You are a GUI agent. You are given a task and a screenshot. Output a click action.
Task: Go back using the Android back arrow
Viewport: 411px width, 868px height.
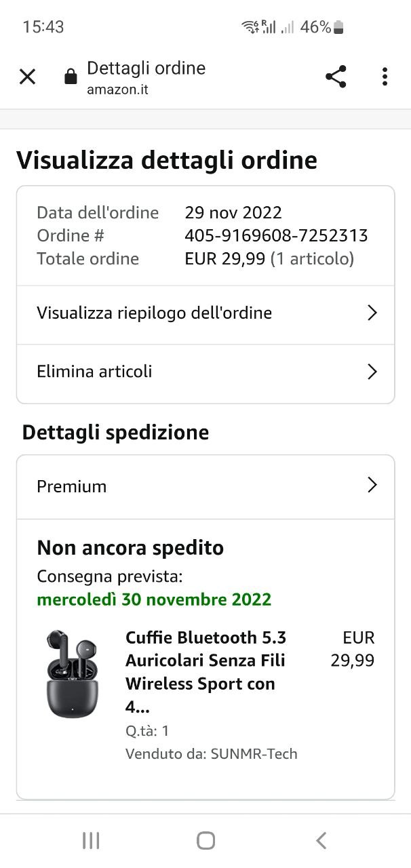pyautogui.click(x=321, y=841)
